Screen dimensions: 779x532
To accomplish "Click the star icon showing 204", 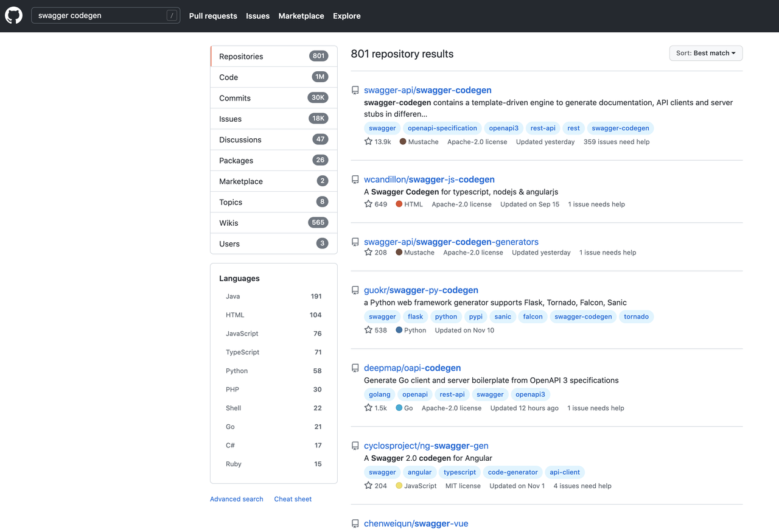I will [368, 486].
